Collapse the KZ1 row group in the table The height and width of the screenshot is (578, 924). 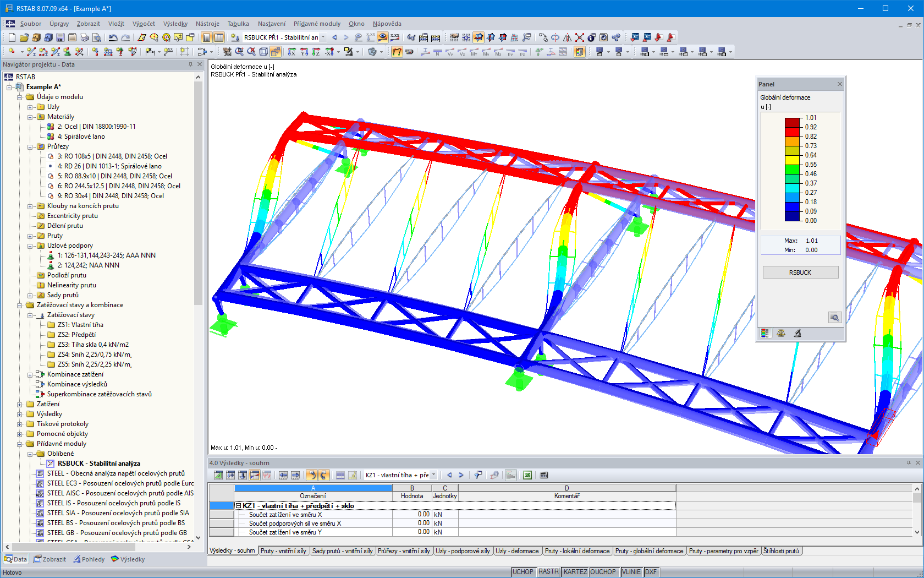pos(239,505)
